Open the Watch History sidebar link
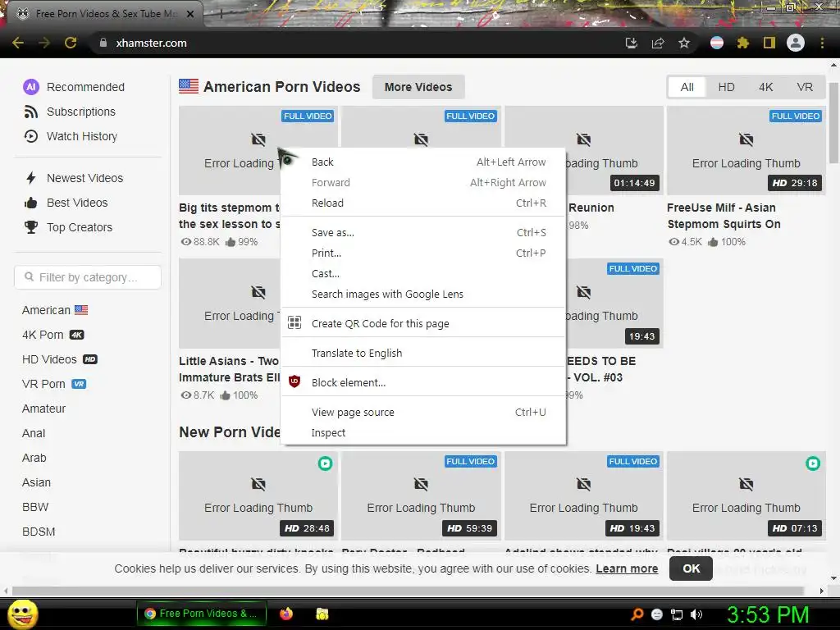Screen dimensions: 840x630 point(82,136)
